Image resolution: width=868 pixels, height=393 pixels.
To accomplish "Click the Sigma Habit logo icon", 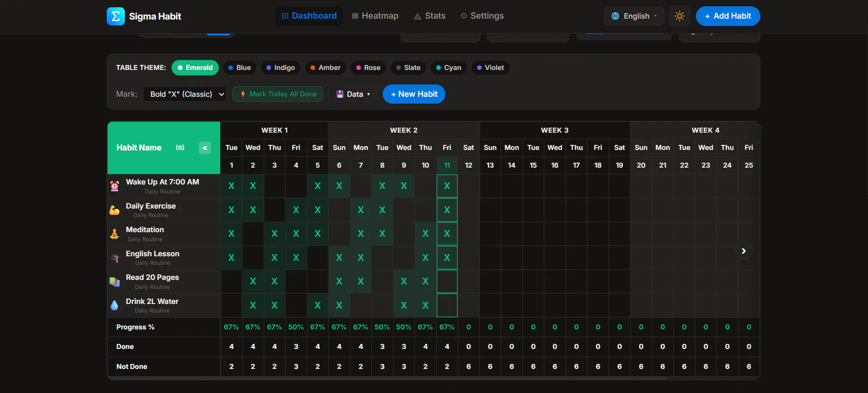I will click(x=115, y=16).
